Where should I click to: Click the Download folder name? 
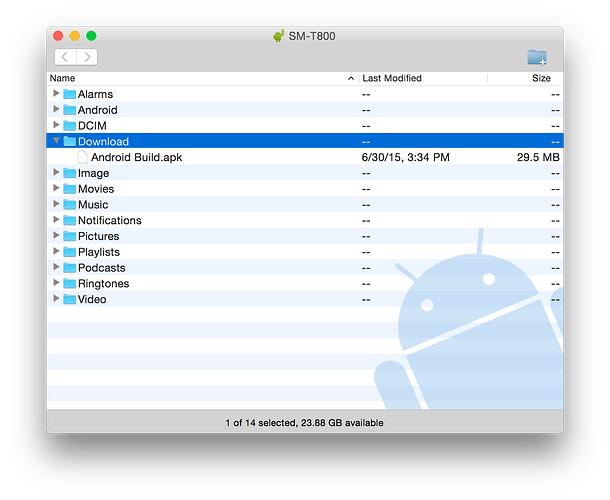coord(103,141)
